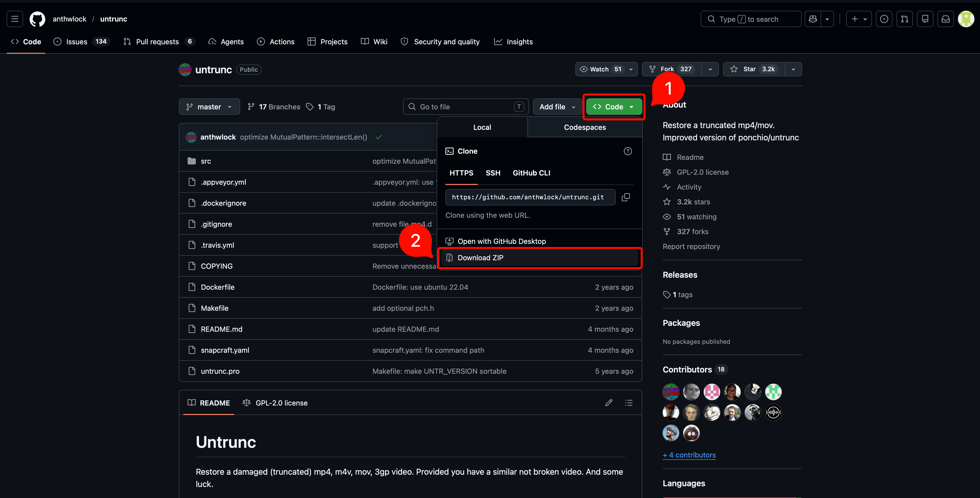Open COPYING file

(x=217, y=266)
